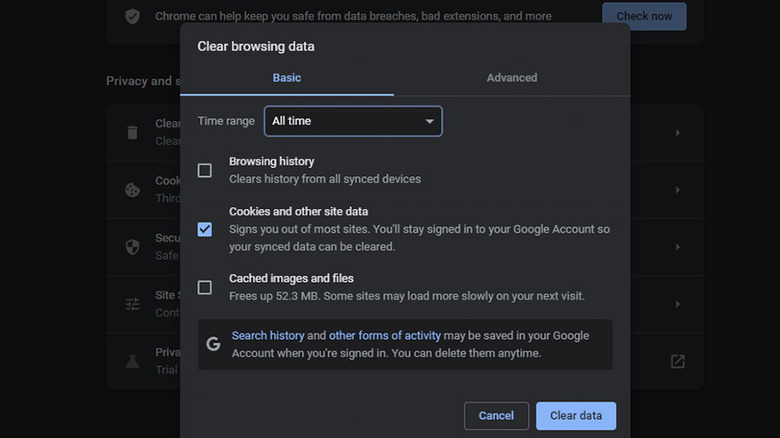Click the security shield icon in settings list

pyautogui.click(x=132, y=246)
